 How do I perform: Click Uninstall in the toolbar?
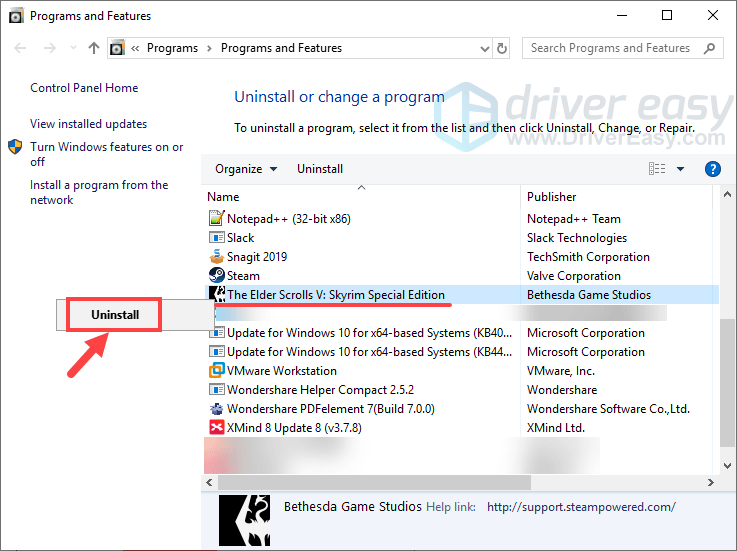coord(320,169)
